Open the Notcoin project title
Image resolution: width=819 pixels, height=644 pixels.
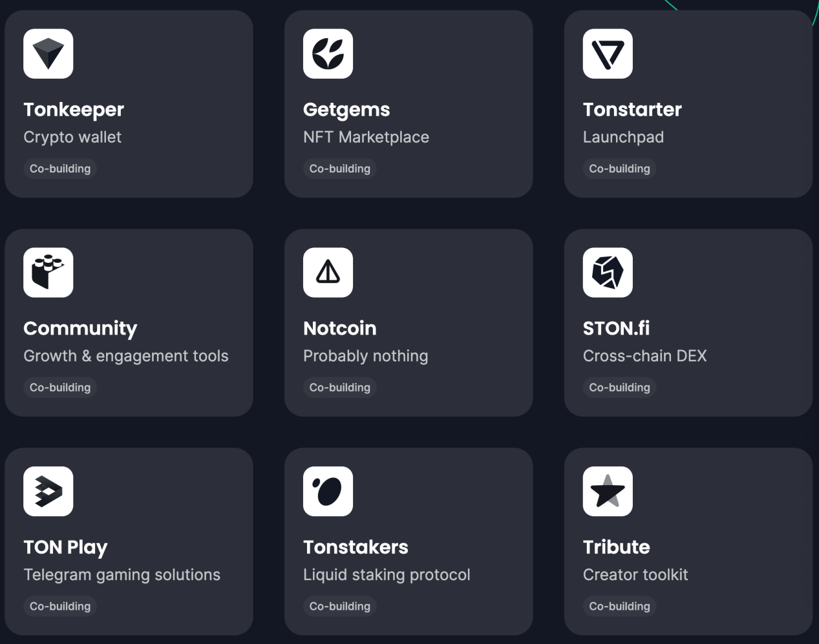339,329
